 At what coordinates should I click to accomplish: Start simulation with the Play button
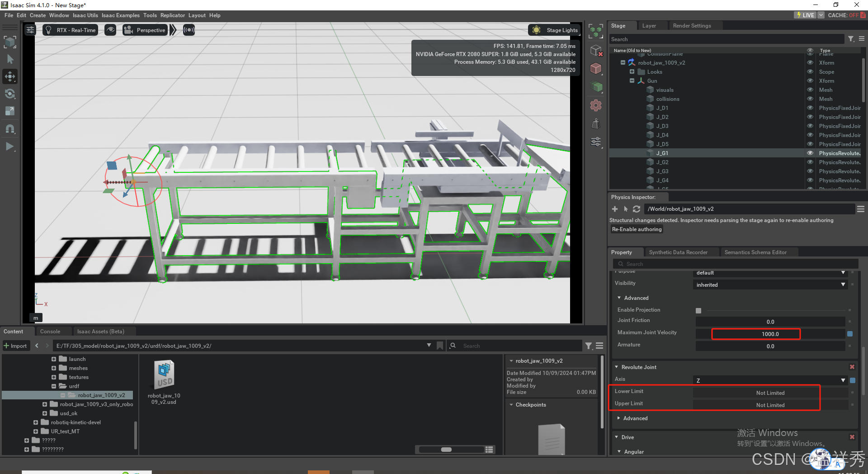tap(10, 147)
